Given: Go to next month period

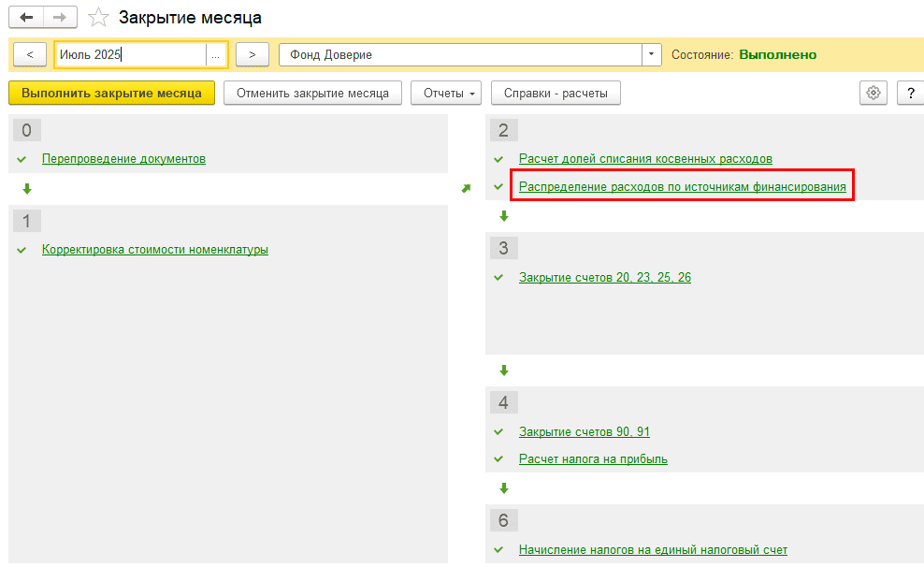Looking at the screenshot, I should (253, 55).
